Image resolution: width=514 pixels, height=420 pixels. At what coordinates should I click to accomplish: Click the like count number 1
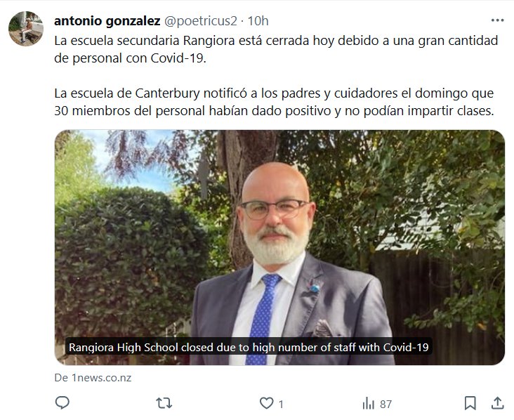click(x=281, y=405)
